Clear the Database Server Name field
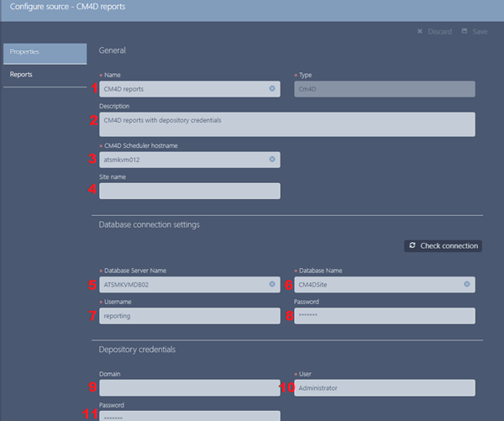 [272, 284]
